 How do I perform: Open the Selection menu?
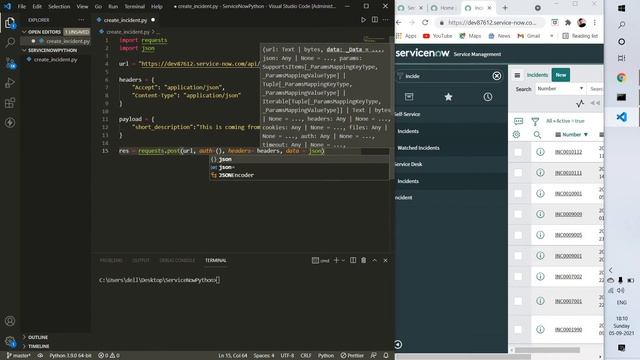[59, 7]
